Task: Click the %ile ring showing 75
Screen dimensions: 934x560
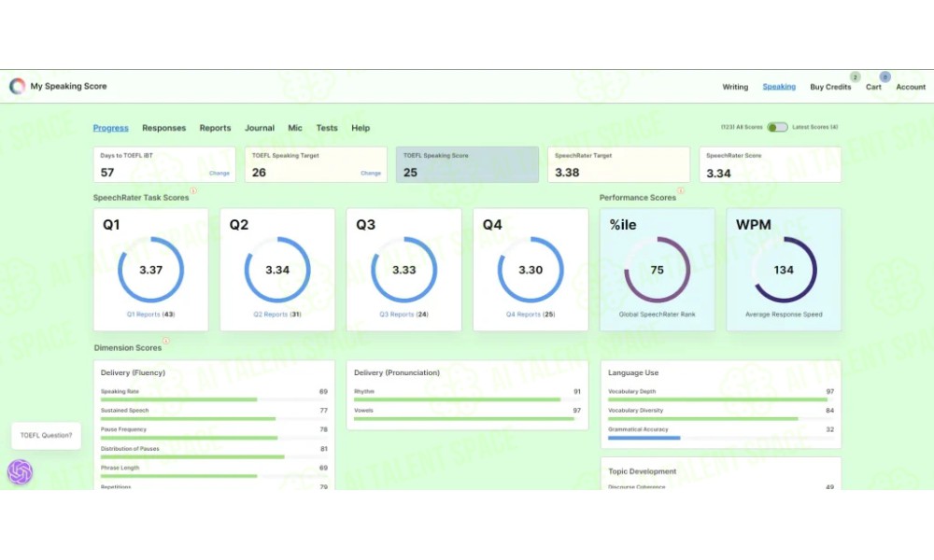Action: coord(657,270)
